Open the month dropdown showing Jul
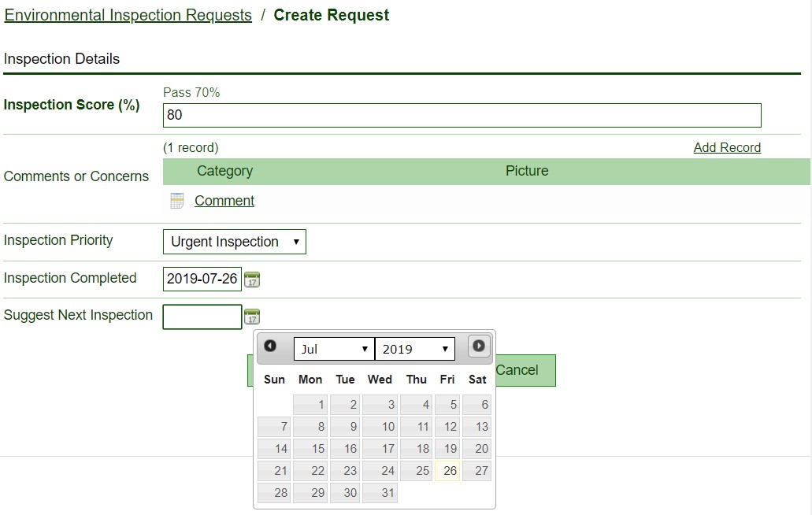This screenshot has height=515, width=812. point(334,349)
